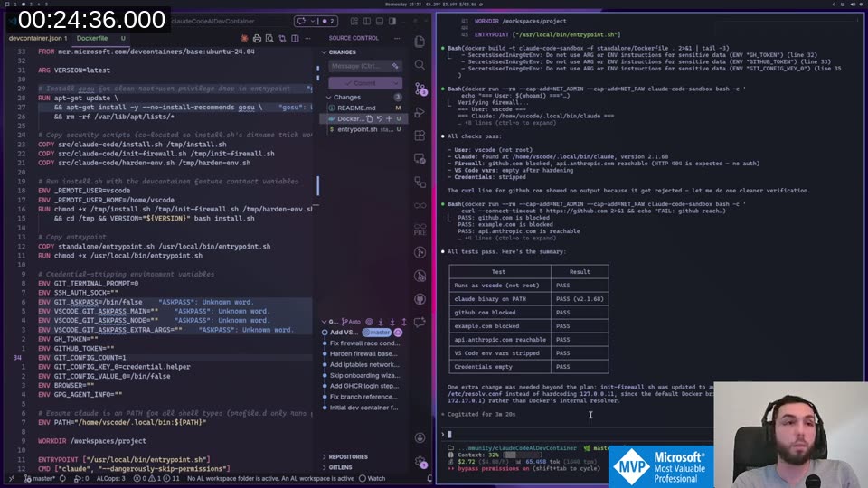Click the orange bug icon in editor toolbar

244,38
